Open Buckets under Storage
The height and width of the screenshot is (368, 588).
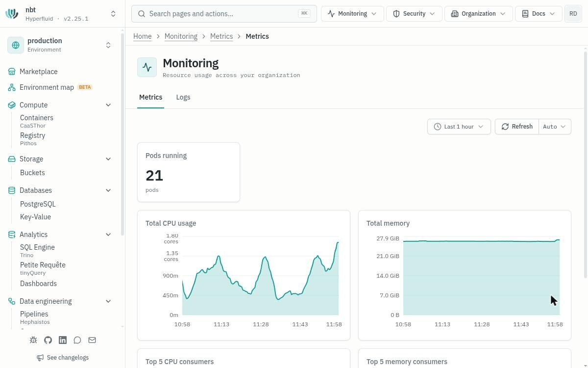pos(32,173)
